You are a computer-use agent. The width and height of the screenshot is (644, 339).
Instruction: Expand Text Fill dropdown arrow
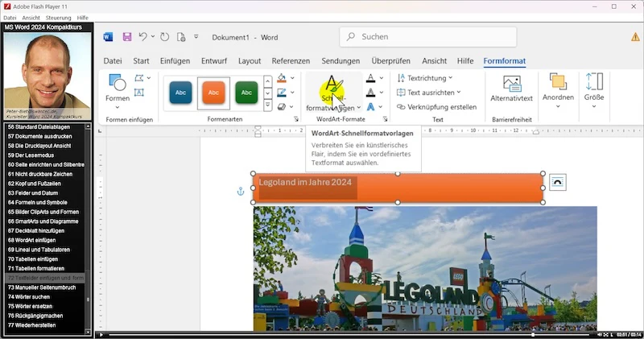pyautogui.click(x=381, y=77)
